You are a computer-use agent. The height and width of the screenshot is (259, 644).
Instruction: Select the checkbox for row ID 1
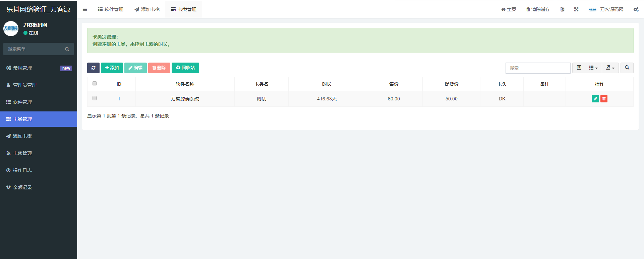[95, 98]
